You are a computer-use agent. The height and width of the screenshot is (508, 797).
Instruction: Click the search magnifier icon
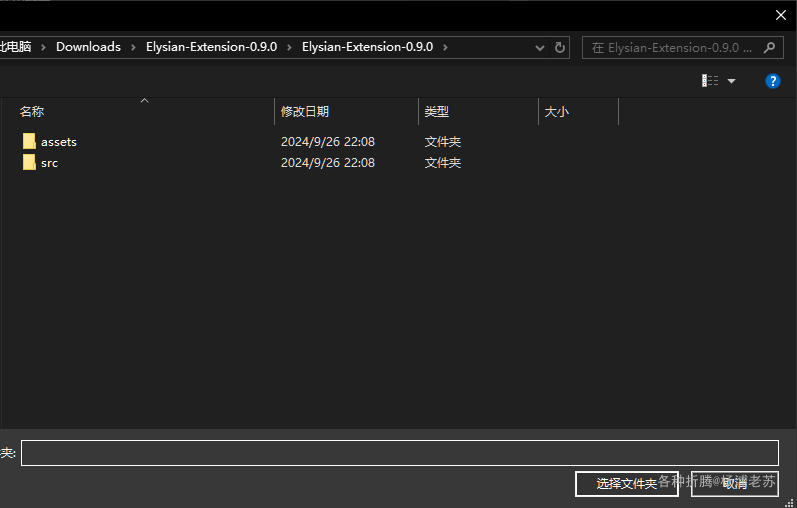pos(769,48)
